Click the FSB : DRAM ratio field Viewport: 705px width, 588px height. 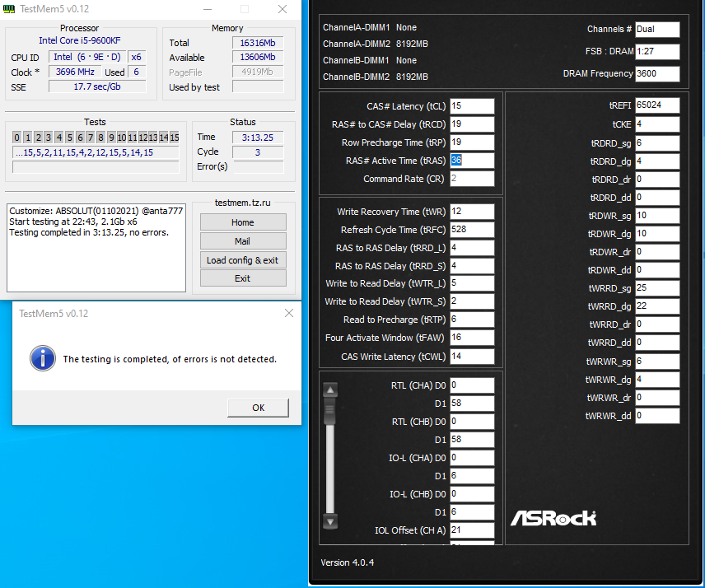click(657, 51)
